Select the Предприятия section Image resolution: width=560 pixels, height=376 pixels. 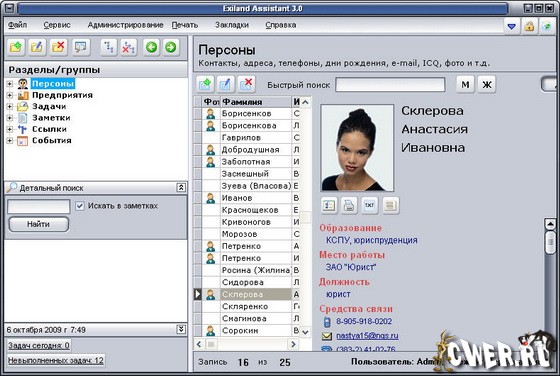62,95
